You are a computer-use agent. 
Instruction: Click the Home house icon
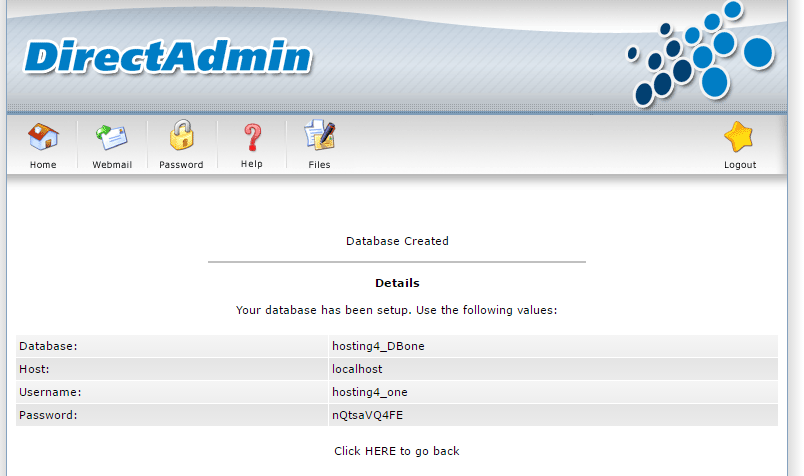coord(43,137)
